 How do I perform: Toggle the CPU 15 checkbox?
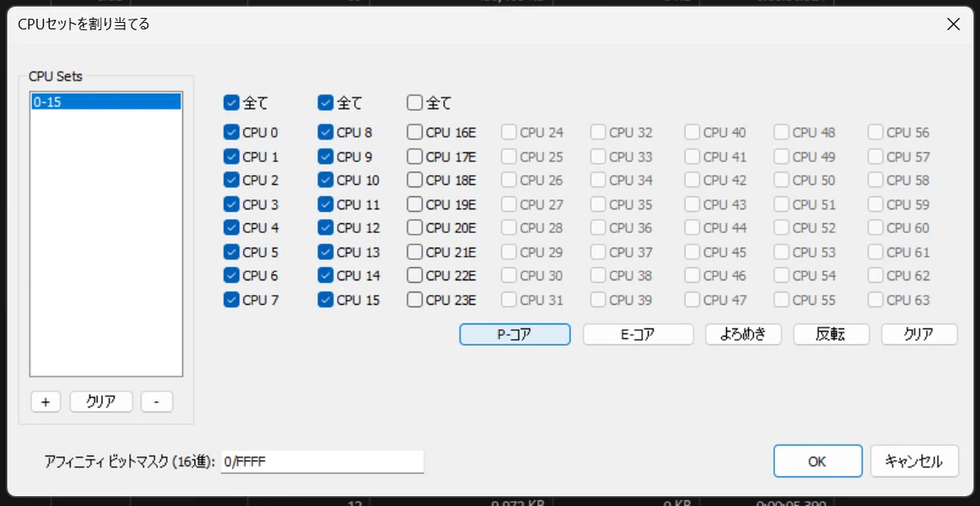tap(326, 300)
